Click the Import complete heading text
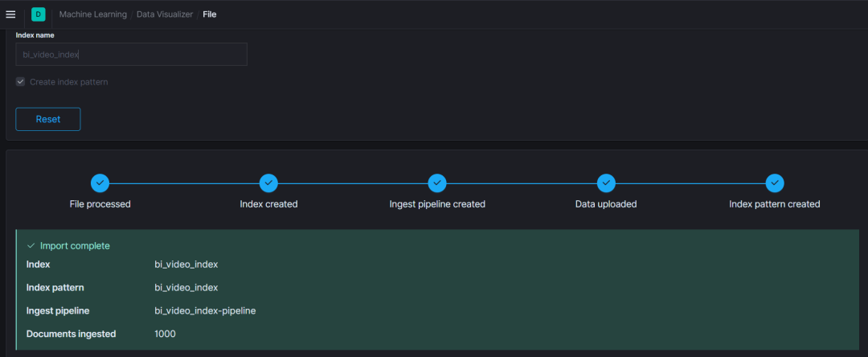Screen dimensions: 868x357 [75, 246]
